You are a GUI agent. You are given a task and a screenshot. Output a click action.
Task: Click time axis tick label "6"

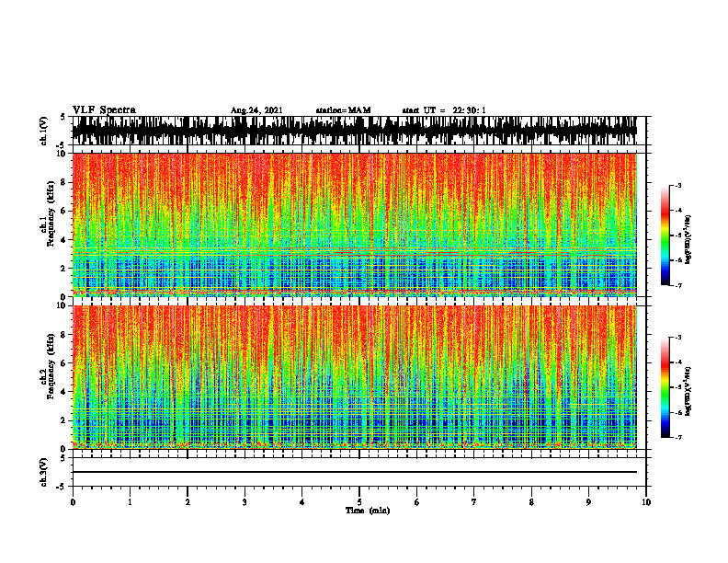417,502
